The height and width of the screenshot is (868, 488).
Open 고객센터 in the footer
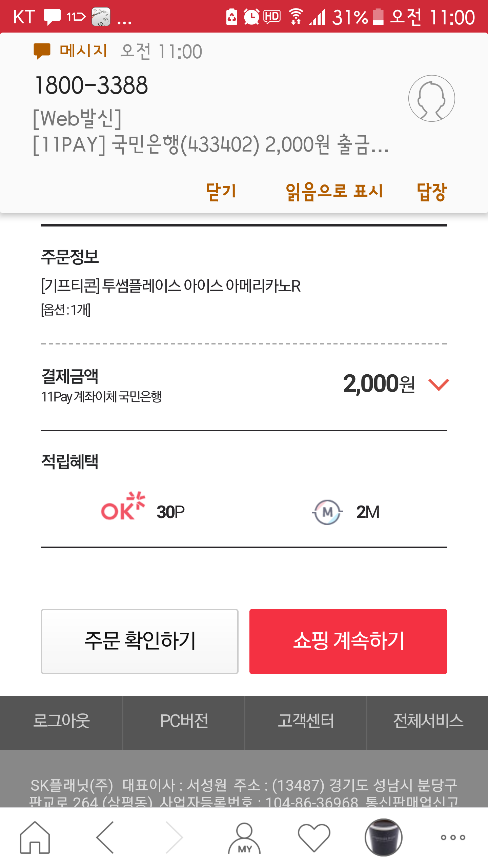click(306, 721)
